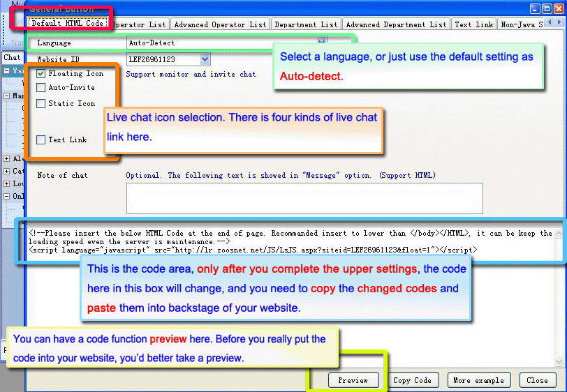Image resolution: width=567 pixels, height=392 pixels.
Task: Expand the 'Al' tree node in background
Action: tap(6, 158)
